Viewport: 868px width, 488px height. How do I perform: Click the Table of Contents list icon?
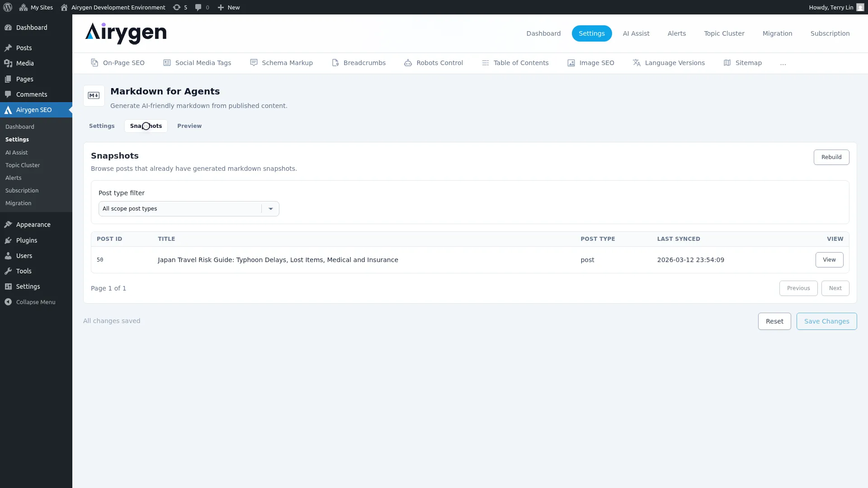486,63
